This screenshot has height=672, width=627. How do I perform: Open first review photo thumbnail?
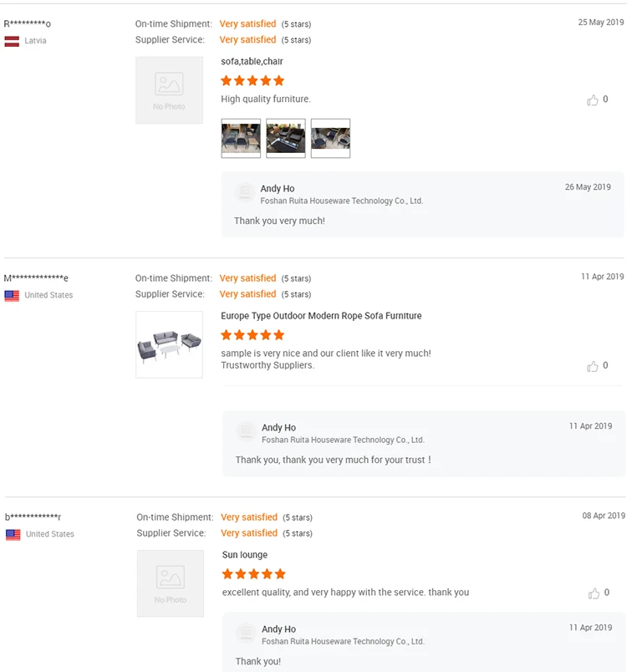(x=241, y=138)
